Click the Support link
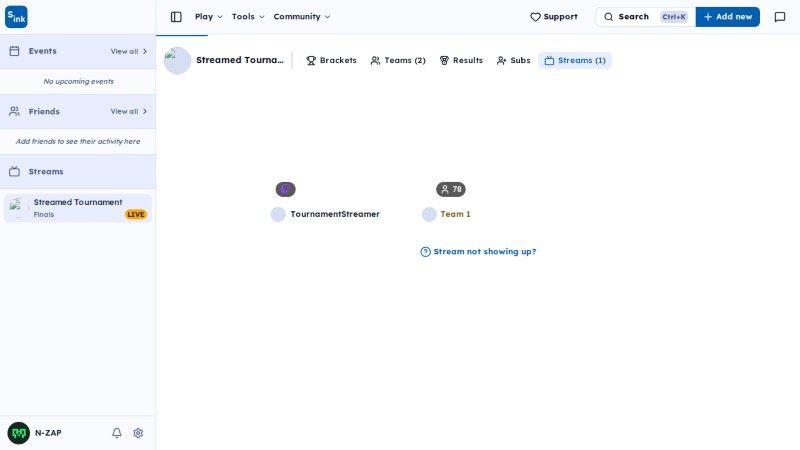The height and width of the screenshot is (450, 800). (554, 17)
